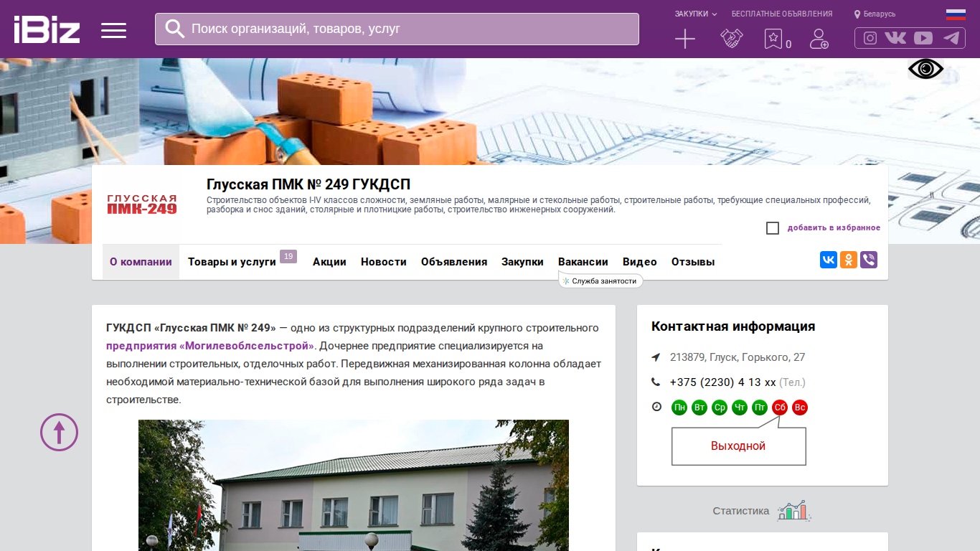
Task: Share the company page on Odnoklassniki
Action: [x=849, y=260]
